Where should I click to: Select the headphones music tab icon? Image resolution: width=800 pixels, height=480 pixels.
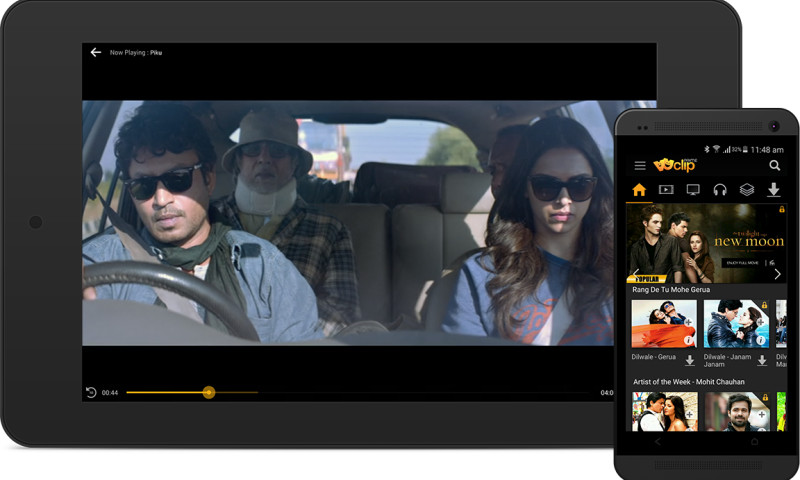point(720,190)
